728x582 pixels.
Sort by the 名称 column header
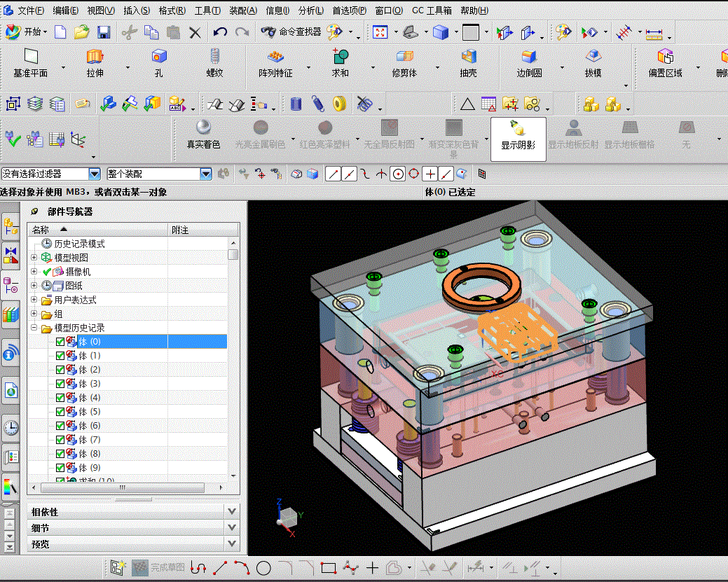pyautogui.click(x=98, y=230)
